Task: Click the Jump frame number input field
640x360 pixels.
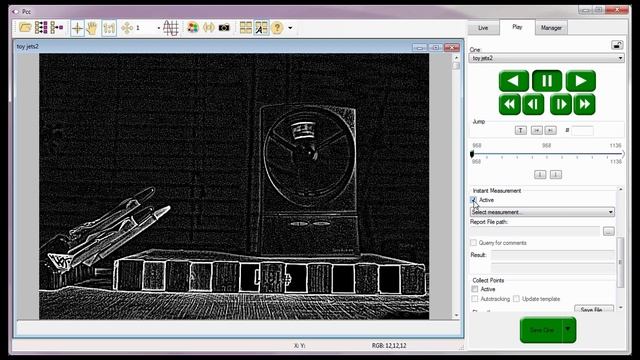Action: (582, 131)
